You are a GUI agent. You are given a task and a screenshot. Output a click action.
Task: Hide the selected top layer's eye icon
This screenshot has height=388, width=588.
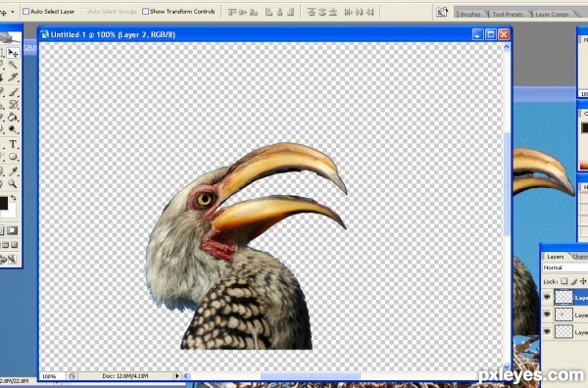[547, 297]
